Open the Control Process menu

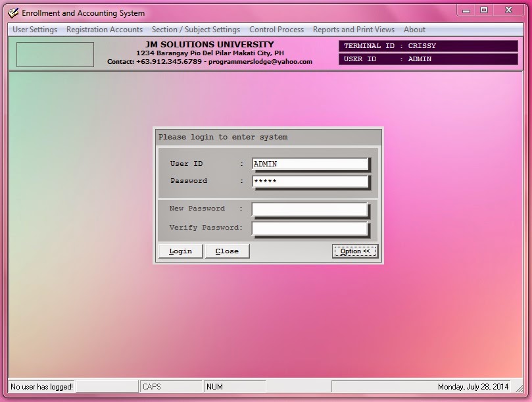[x=276, y=30]
